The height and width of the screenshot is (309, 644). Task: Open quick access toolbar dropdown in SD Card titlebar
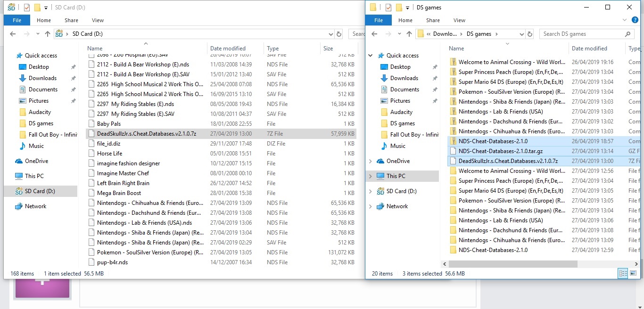click(46, 8)
